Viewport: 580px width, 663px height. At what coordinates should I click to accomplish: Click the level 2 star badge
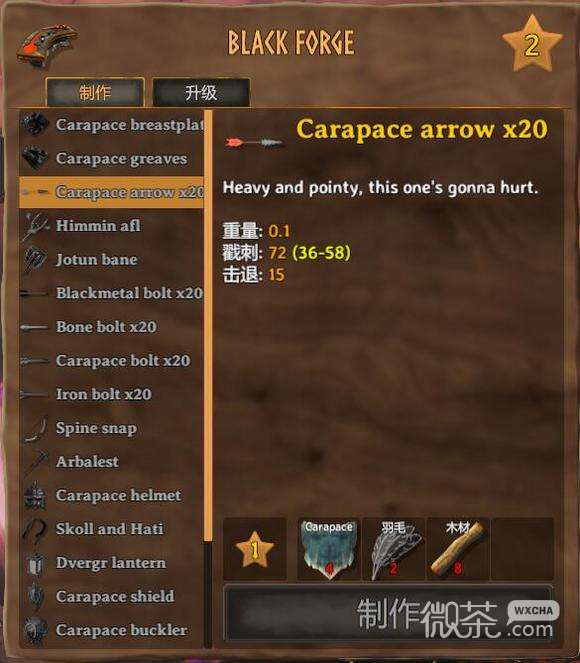point(532,44)
